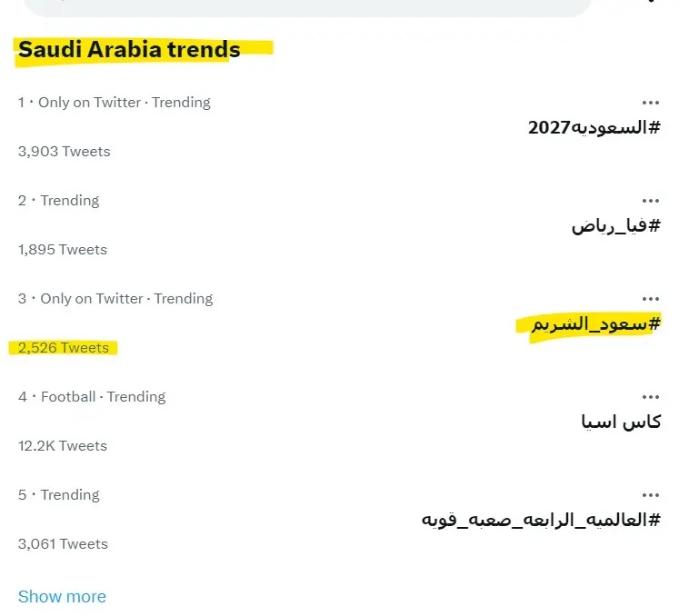Select the highlighted #سعود_الشريم hashtag
This screenshot has width=679, height=616.
pyautogui.click(x=588, y=323)
